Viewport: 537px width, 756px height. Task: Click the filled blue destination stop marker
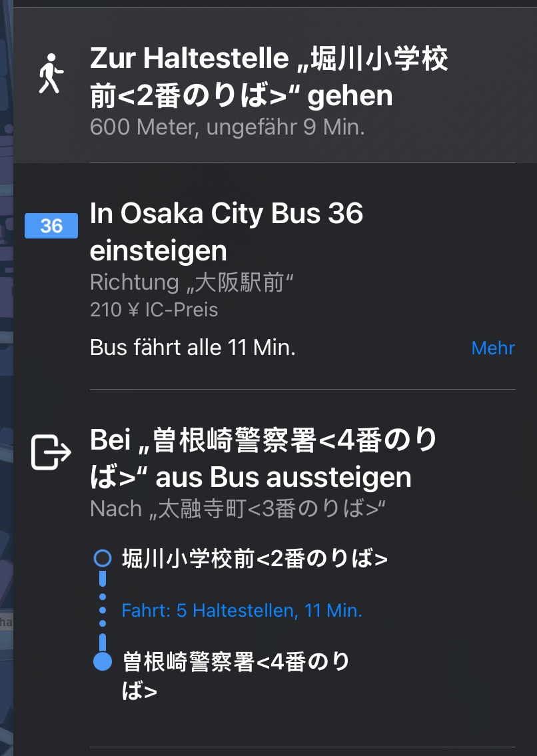pos(103,661)
